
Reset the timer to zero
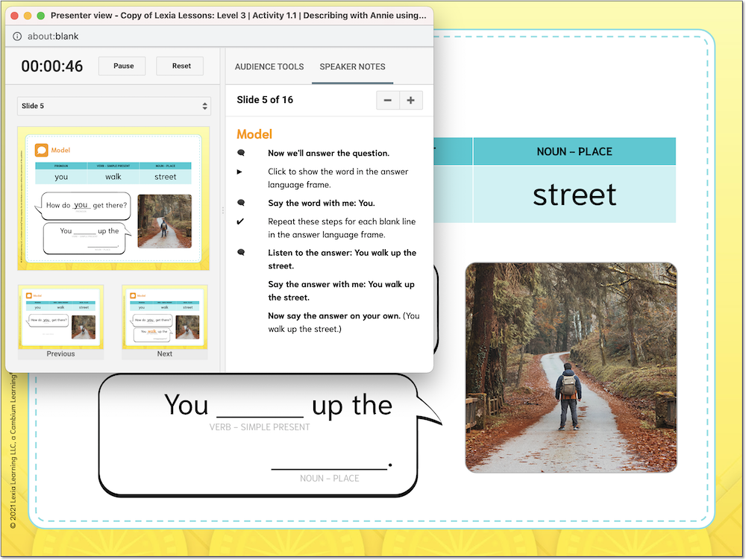point(179,66)
